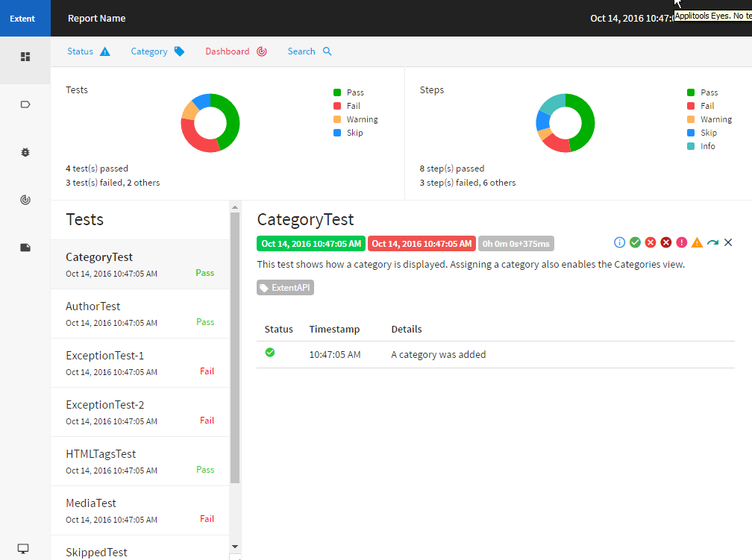Clear step filters with the X icon
Viewport: 752px width, 560px height.
(x=728, y=242)
